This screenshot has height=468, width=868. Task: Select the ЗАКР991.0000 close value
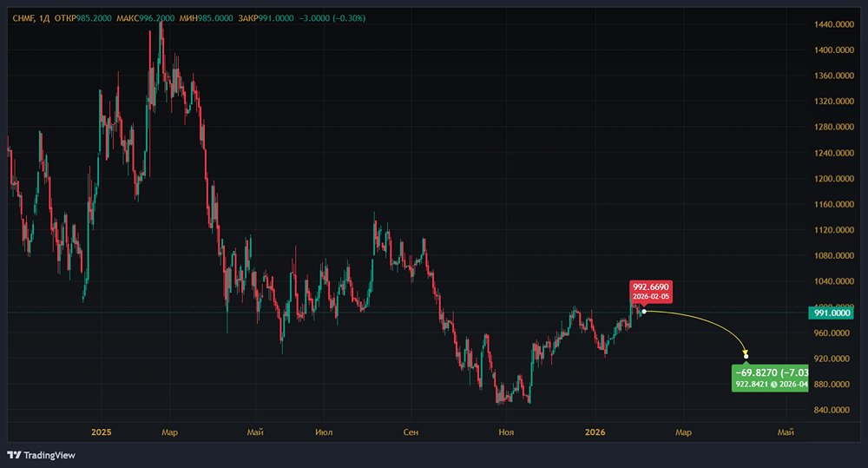point(266,18)
